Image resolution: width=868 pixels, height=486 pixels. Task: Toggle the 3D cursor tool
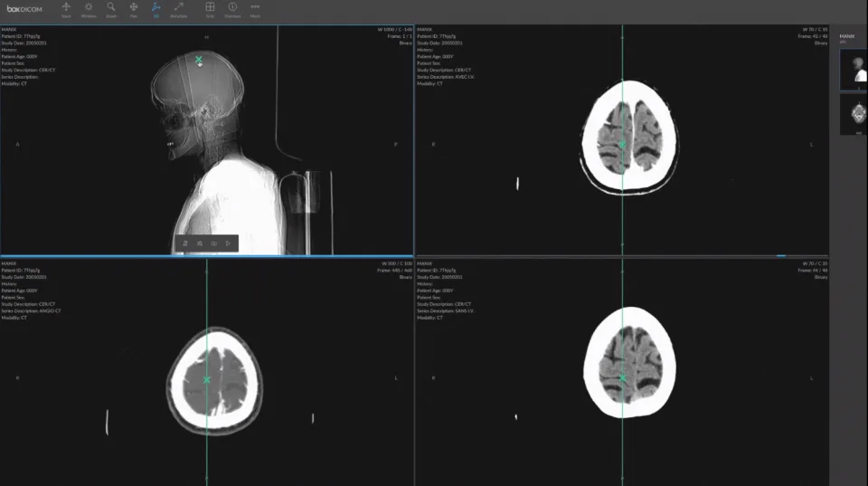[156, 10]
